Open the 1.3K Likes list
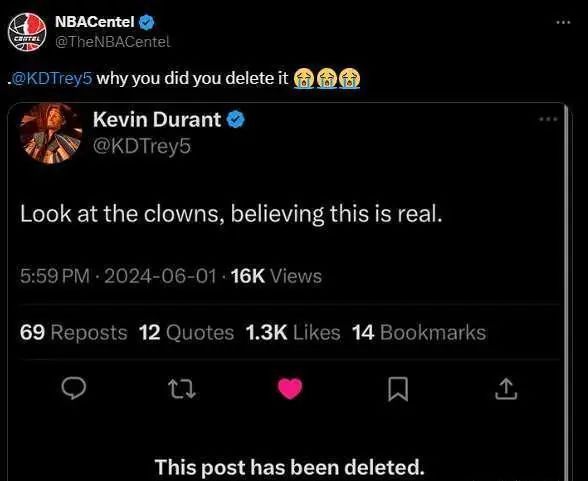 [293, 333]
